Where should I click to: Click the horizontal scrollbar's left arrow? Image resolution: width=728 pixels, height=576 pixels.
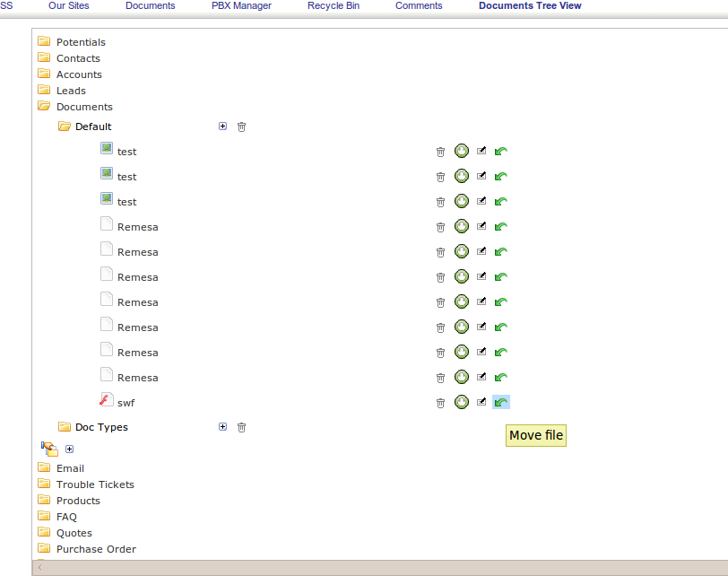tap(39, 568)
